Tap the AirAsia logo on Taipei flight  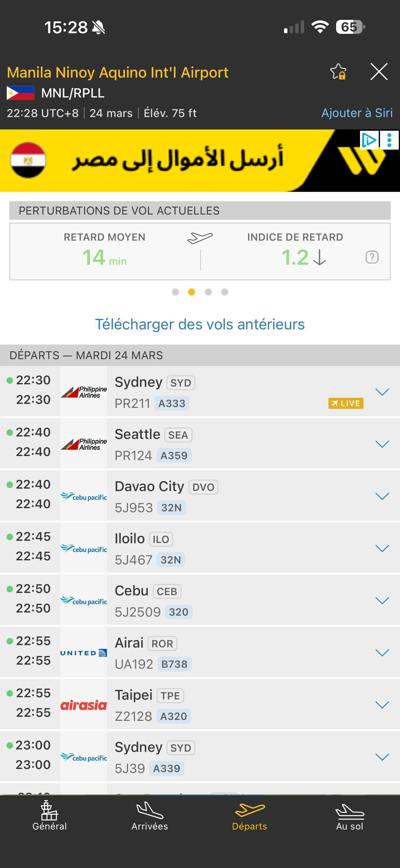pos(84,705)
